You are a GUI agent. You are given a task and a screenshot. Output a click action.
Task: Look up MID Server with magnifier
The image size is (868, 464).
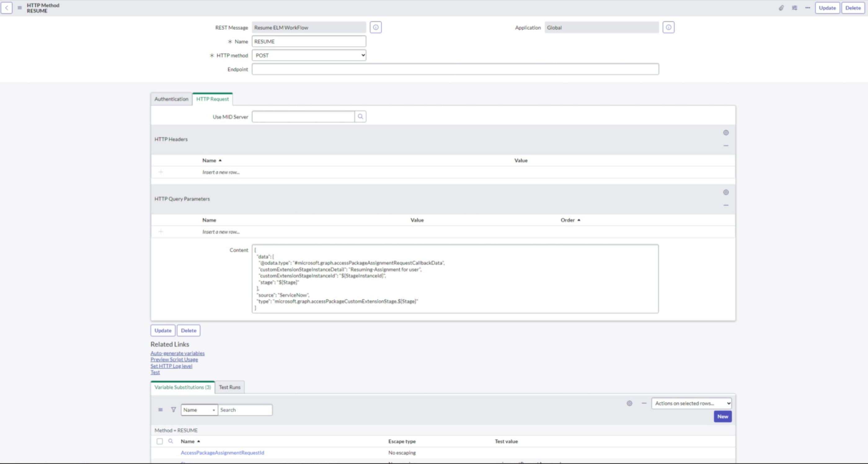pos(360,117)
